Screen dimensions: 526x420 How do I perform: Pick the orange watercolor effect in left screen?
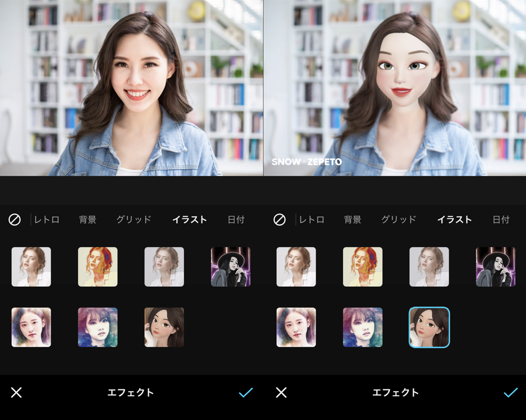click(x=98, y=267)
